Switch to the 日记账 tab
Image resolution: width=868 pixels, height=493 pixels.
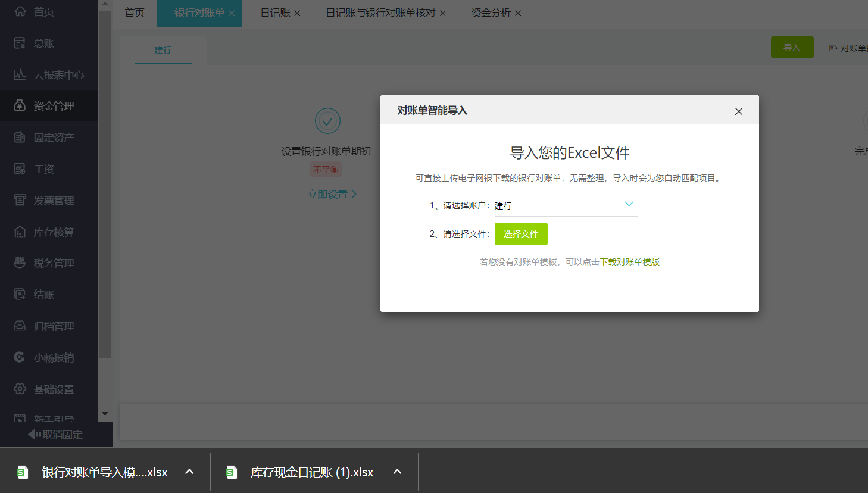click(275, 12)
